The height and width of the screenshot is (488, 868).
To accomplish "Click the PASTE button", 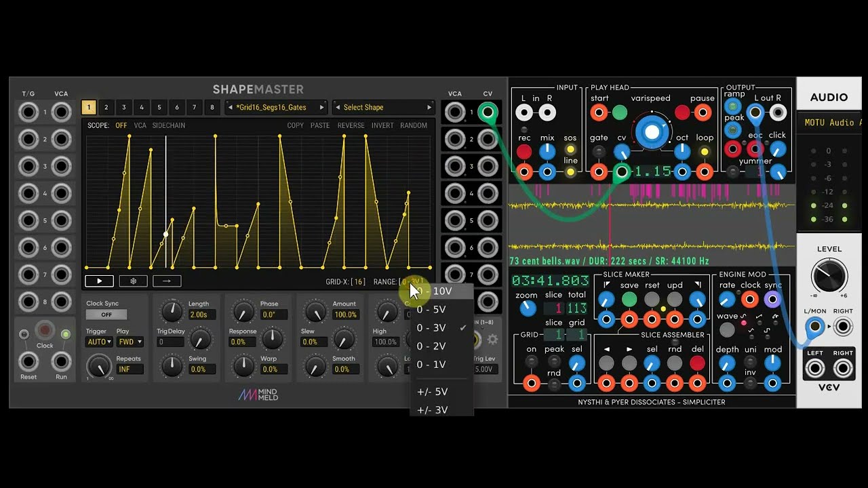I will coord(320,125).
